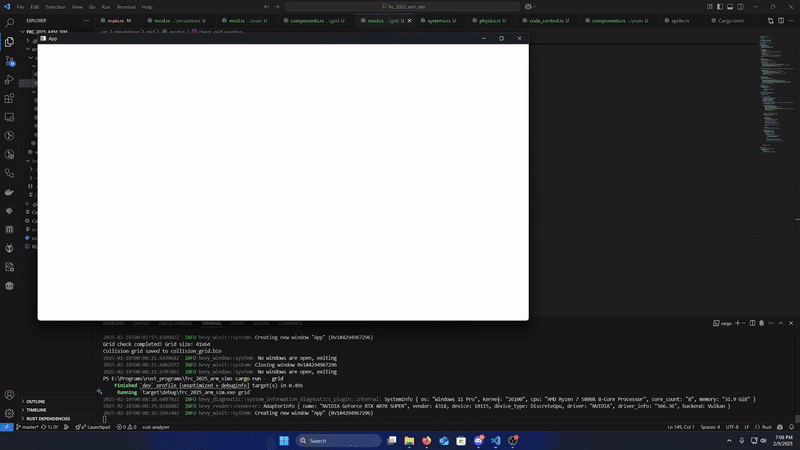Click the Split Terminal icon
800x450 pixels.
point(753,323)
